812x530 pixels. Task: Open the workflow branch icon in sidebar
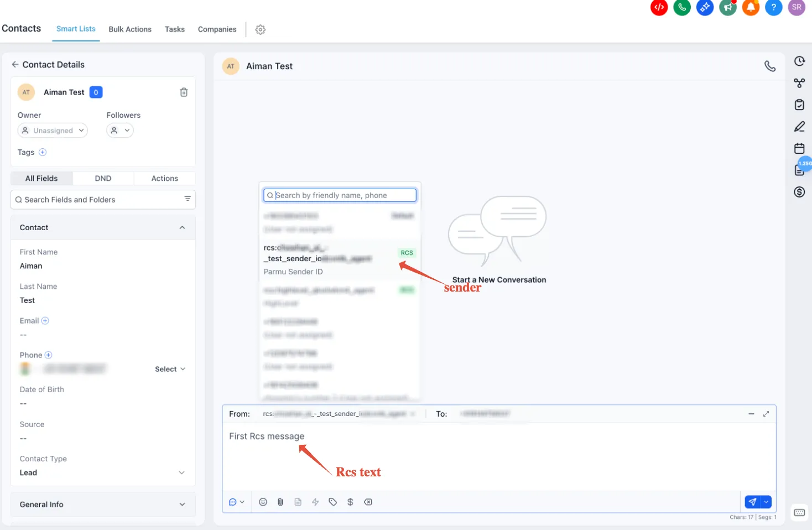point(799,83)
